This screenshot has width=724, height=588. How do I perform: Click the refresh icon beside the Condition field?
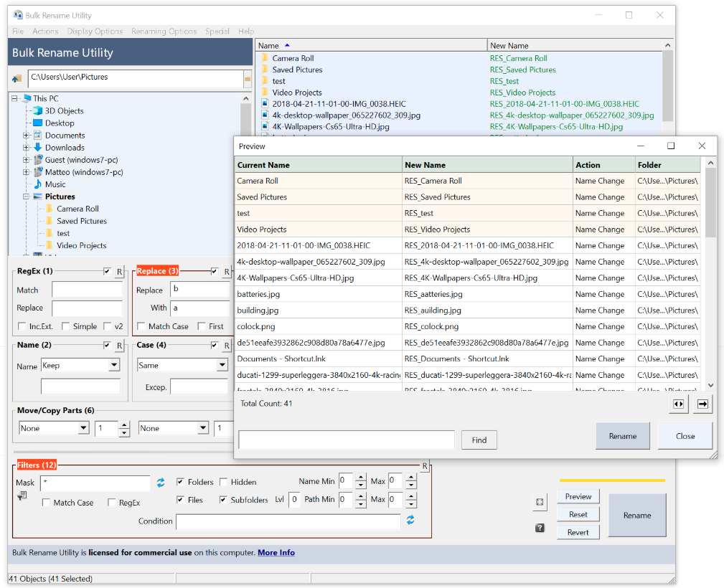tap(410, 520)
